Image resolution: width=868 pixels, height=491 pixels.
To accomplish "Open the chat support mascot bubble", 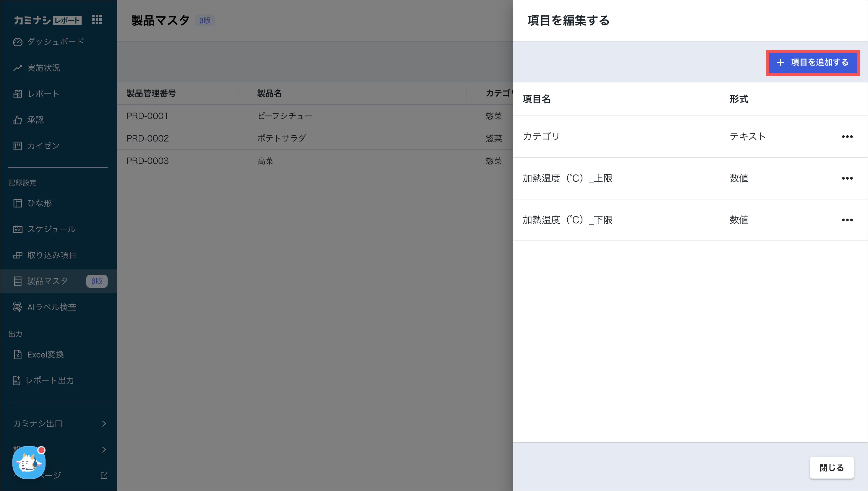I will pyautogui.click(x=29, y=462).
